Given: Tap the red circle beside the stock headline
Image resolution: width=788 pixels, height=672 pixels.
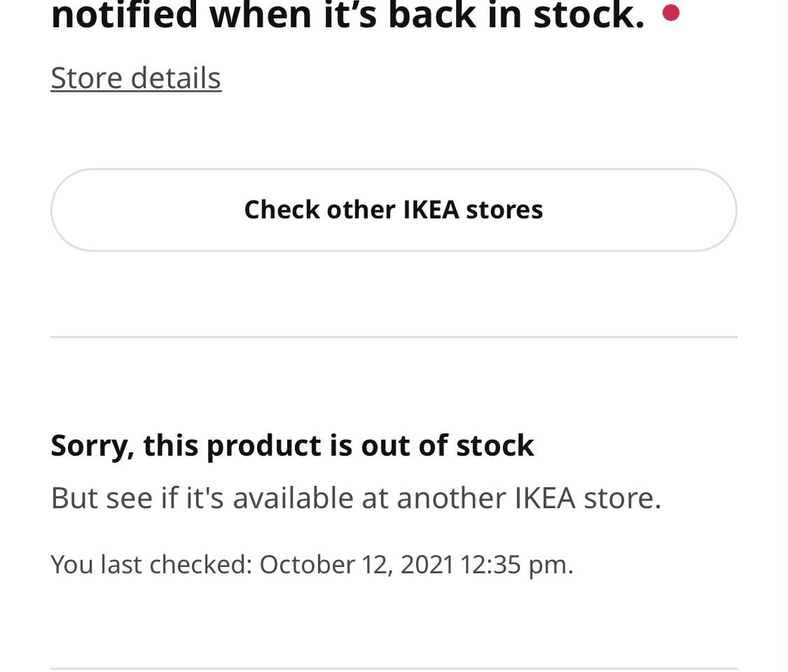Looking at the screenshot, I should point(671,12).
